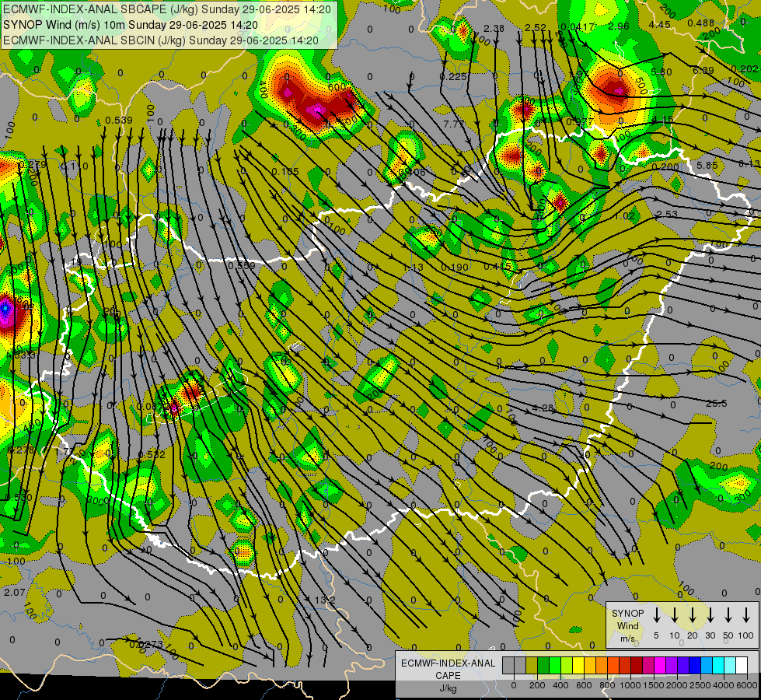Click the SYNOP Wind 10m title line
Image resolution: width=761 pixels, height=700 pixels.
point(130,25)
